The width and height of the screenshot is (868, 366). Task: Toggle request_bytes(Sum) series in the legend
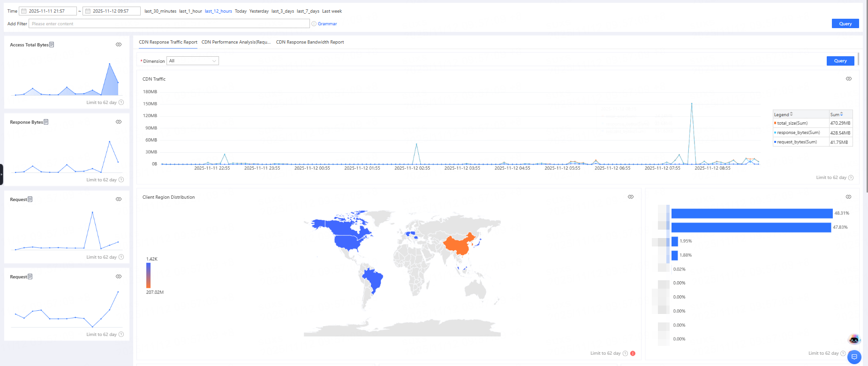click(x=796, y=142)
